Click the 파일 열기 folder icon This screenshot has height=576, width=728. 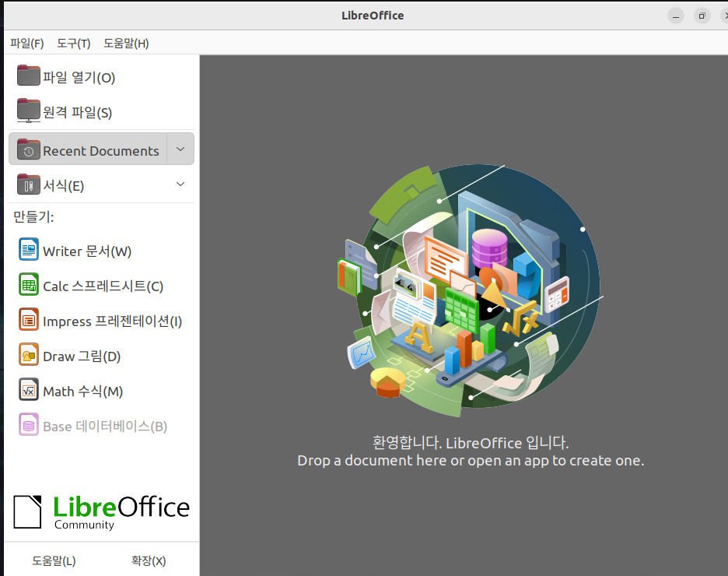tap(28, 76)
